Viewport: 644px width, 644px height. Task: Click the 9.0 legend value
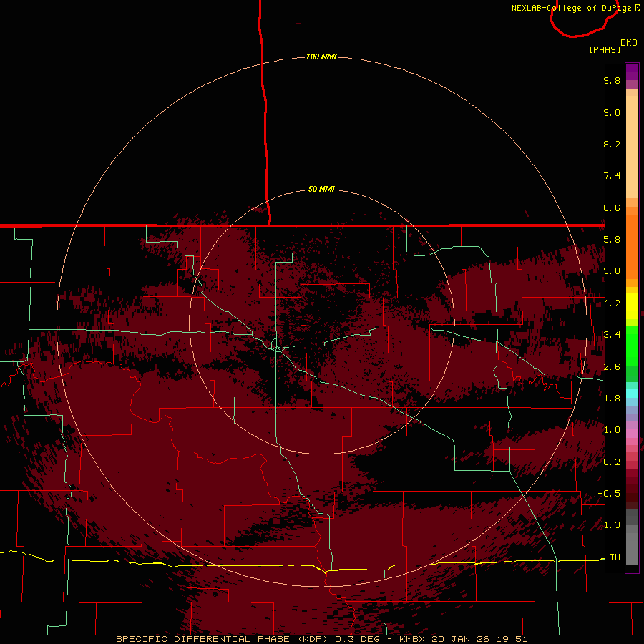pyautogui.click(x=612, y=112)
